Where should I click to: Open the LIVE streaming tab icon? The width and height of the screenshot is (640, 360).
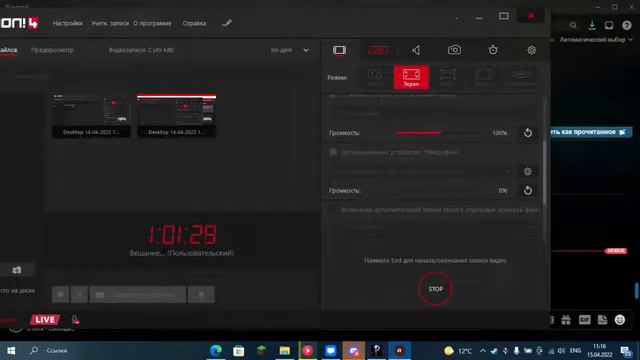coord(378,50)
